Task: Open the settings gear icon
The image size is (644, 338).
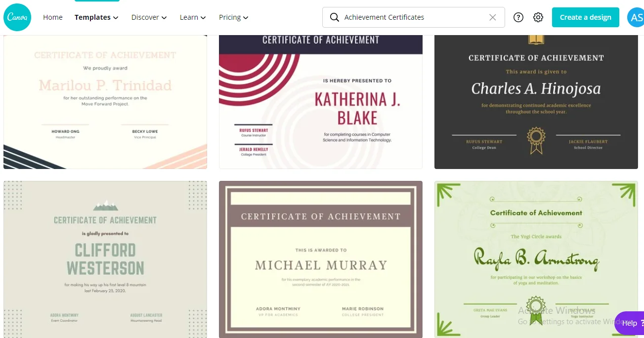Action: (538, 17)
